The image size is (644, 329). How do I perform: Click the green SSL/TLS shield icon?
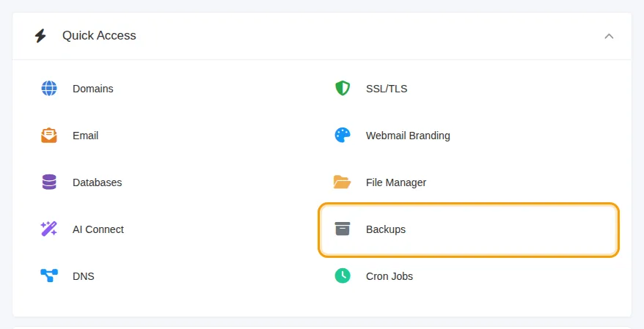click(343, 88)
